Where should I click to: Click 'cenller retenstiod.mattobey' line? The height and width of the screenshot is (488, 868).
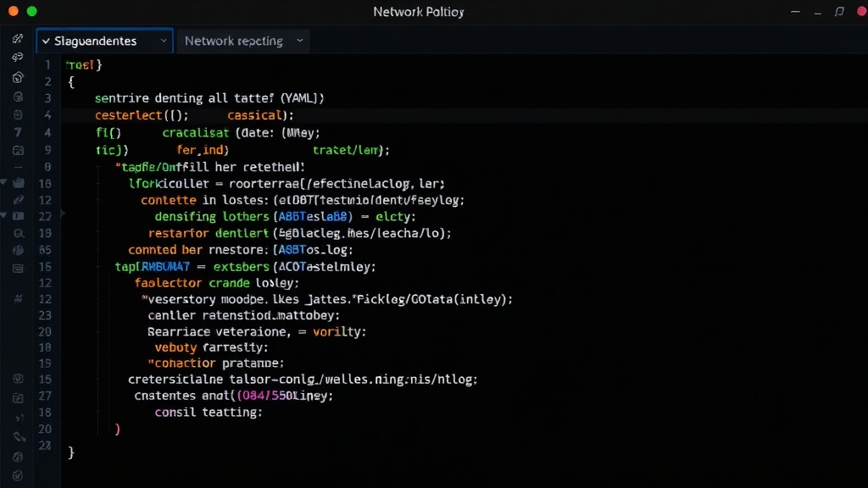click(x=243, y=315)
